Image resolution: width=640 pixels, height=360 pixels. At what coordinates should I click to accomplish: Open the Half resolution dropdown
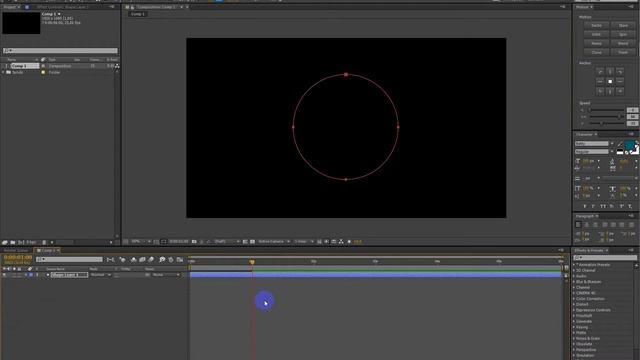[x=227, y=242]
